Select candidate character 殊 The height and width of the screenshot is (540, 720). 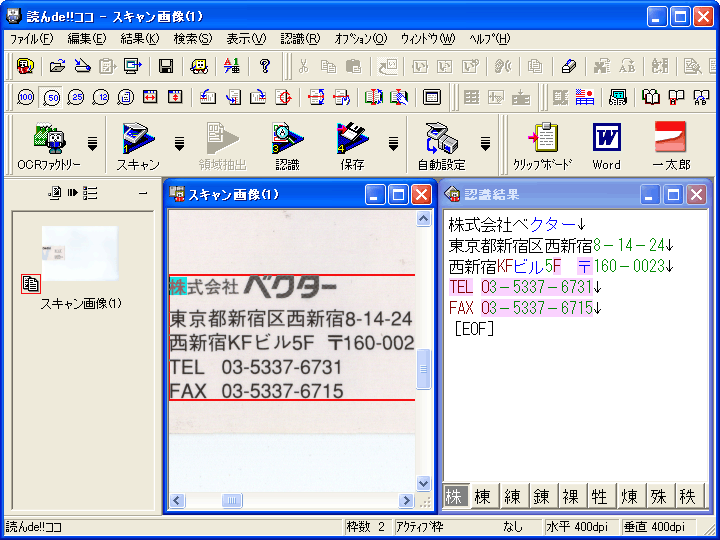[659, 496]
